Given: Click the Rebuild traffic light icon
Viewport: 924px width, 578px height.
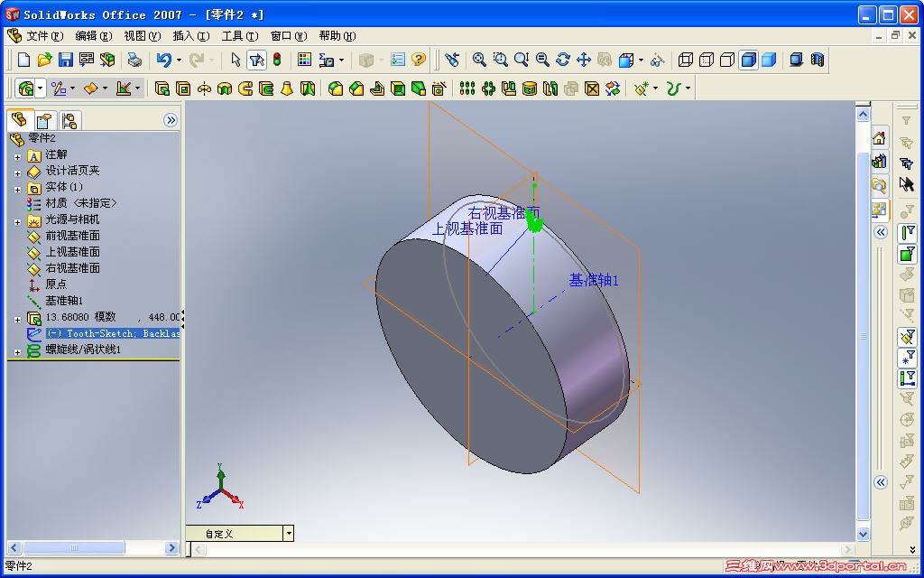Looking at the screenshot, I should [x=277, y=60].
